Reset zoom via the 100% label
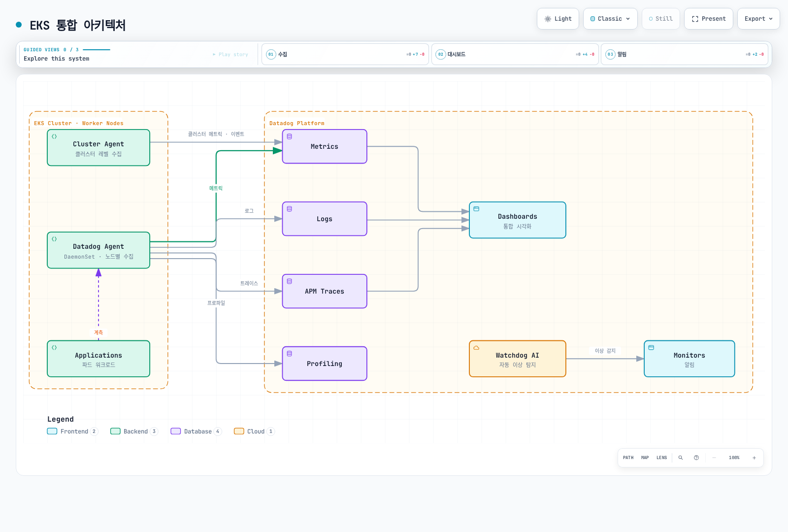The width and height of the screenshot is (788, 532). pyautogui.click(x=734, y=458)
